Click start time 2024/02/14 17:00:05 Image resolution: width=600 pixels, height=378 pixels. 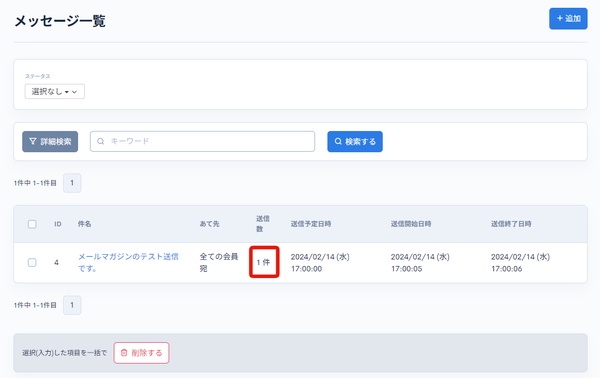tap(420, 262)
